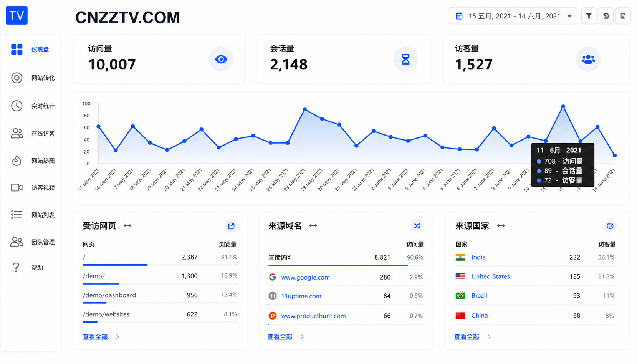The width and height of the screenshot is (637, 364).
Task: Expand the 来源域名 panel with arrows icon
Action: (x=313, y=226)
